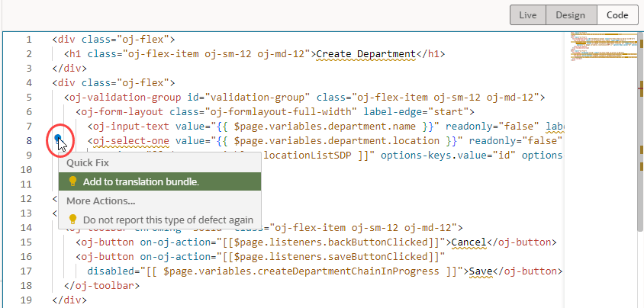Click the oj-input-text tag on line 7

pyautogui.click(x=131, y=127)
